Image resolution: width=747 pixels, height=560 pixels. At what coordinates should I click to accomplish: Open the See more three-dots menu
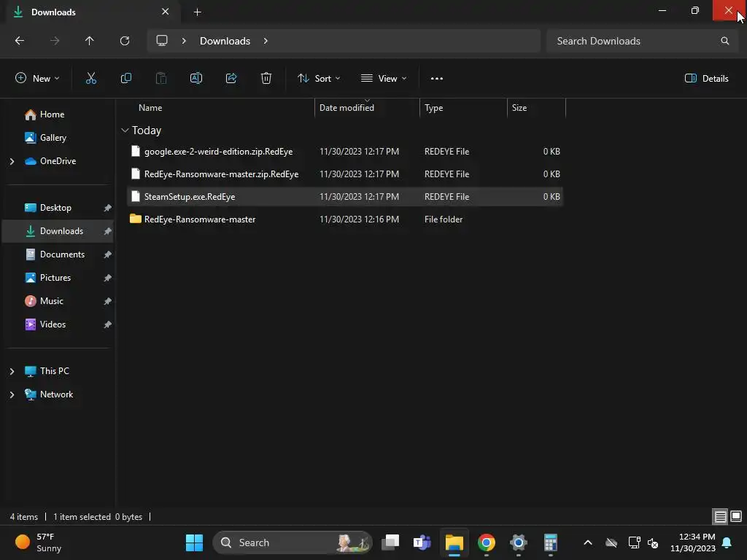point(437,79)
